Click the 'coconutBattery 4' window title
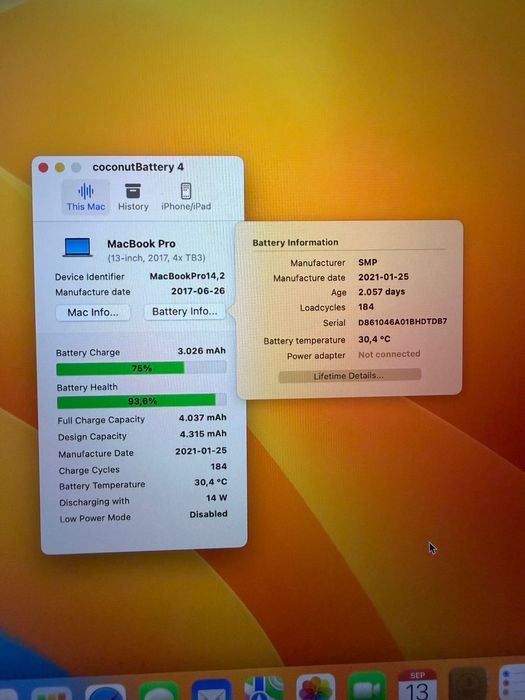Viewport: 525px width, 700px height. 138,167
